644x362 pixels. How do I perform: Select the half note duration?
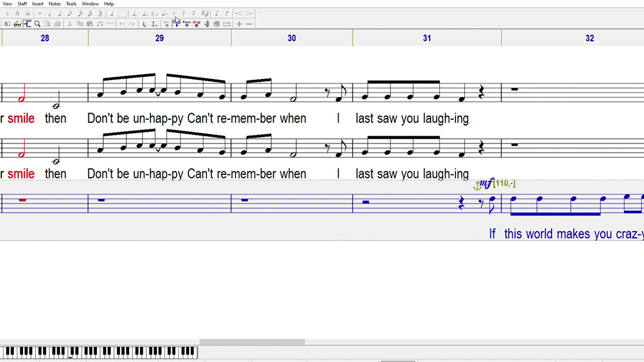(x=49, y=14)
